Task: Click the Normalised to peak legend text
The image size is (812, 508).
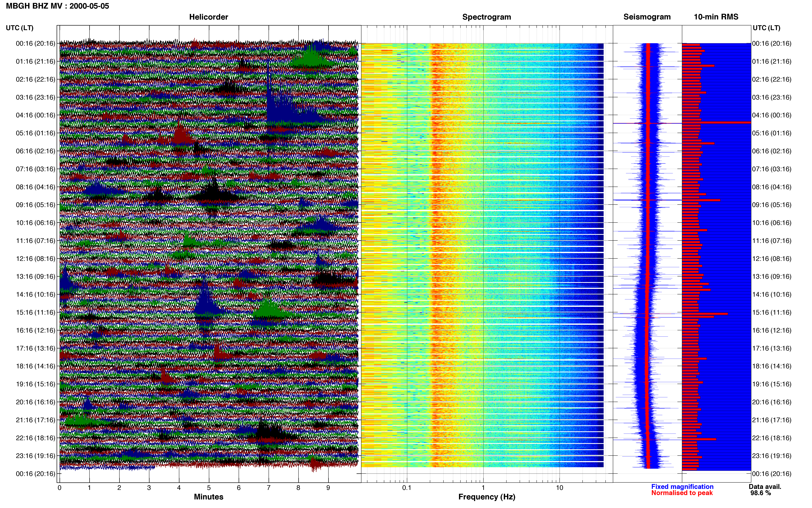Action: [x=682, y=493]
